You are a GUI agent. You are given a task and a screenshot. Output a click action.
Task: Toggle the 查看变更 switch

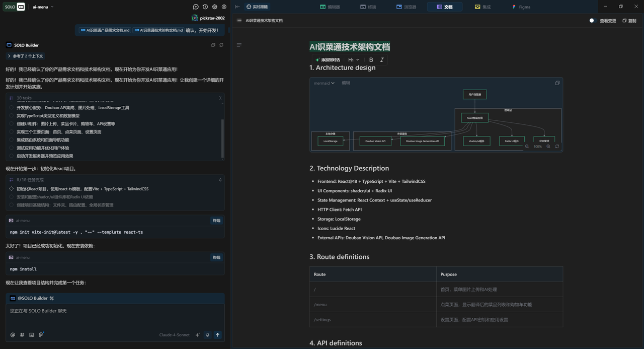pyautogui.click(x=593, y=21)
